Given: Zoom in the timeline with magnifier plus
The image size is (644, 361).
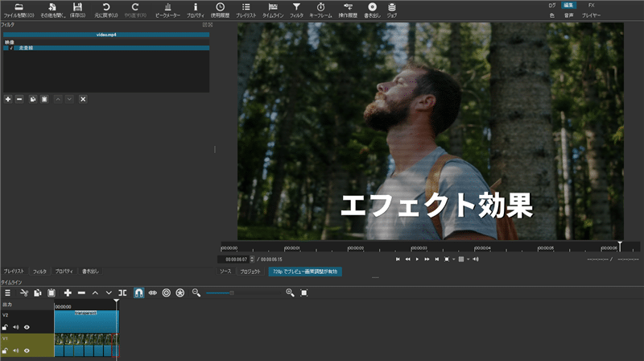Looking at the screenshot, I should (x=290, y=293).
